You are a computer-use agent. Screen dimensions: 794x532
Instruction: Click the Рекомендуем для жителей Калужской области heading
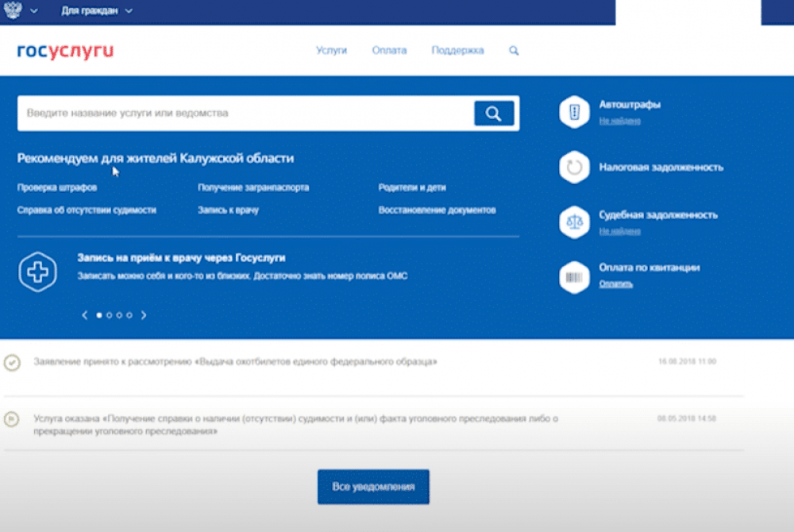coord(156,159)
